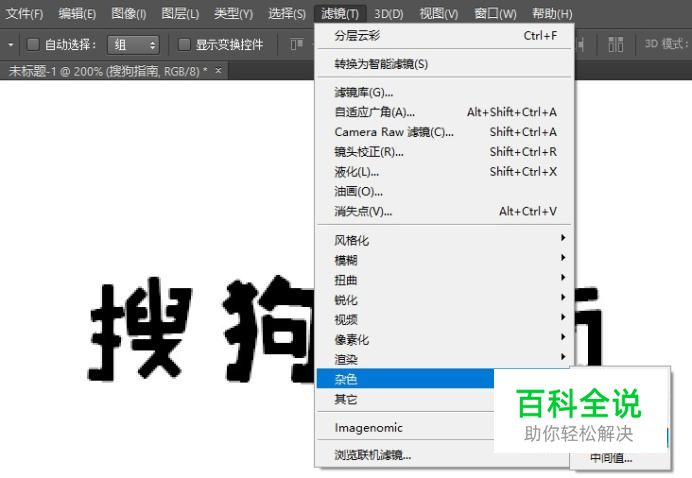Open the 编辑(E) menu
Image resolution: width=692 pixels, height=478 pixels.
(77, 14)
